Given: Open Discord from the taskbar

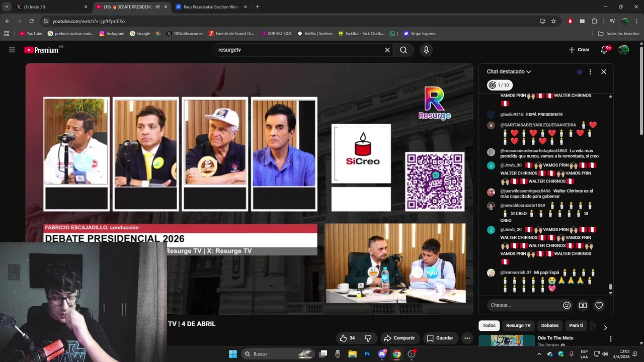Looking at the screenshot, I should pos(382,354).
